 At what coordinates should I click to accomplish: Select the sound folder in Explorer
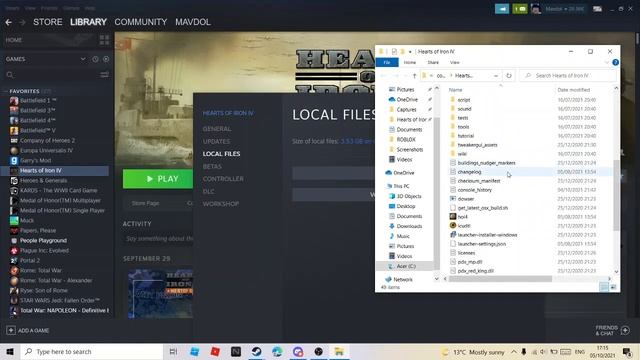(x=460, y=109)
